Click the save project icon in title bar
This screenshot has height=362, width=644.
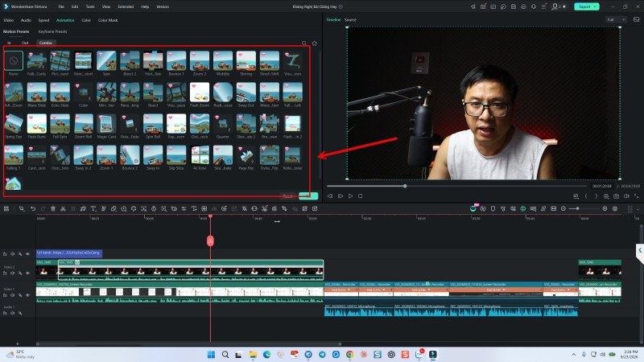tap(514, 6)
